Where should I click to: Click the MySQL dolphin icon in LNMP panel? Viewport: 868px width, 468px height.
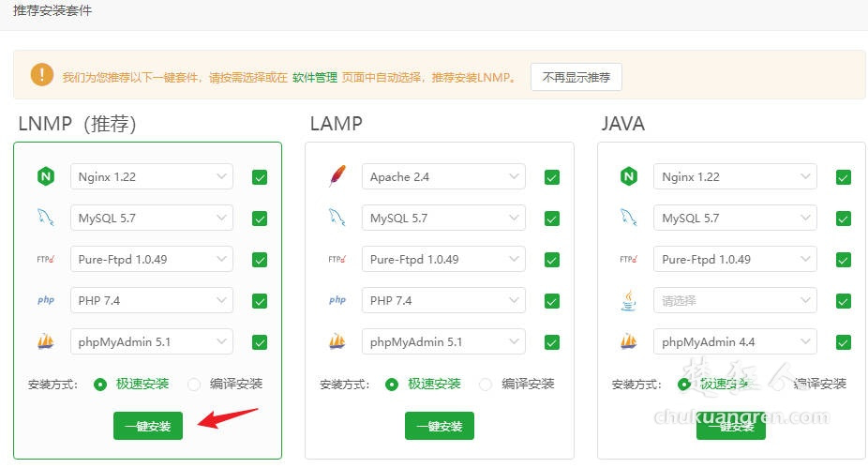click(45, 218)
